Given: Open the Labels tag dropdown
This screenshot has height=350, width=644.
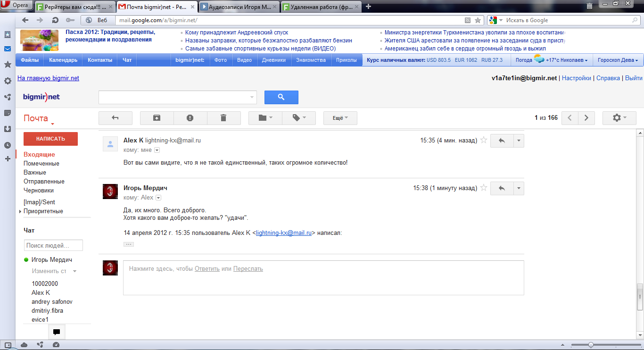Looking at the screenshot, I should click(299, 118).
